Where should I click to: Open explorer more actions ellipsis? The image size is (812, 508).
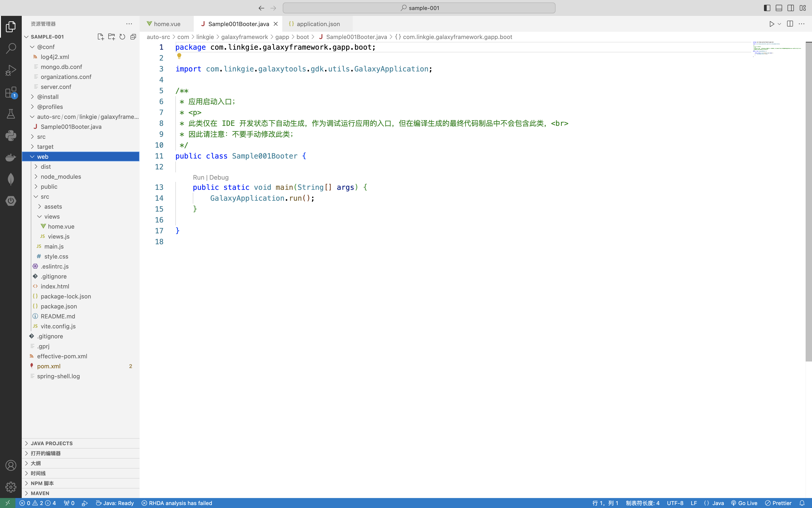click(x=129, y=24)
